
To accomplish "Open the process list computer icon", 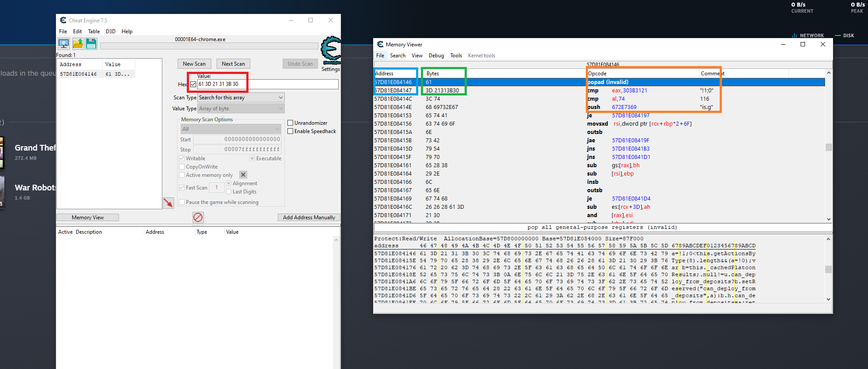I will (64, 43).
